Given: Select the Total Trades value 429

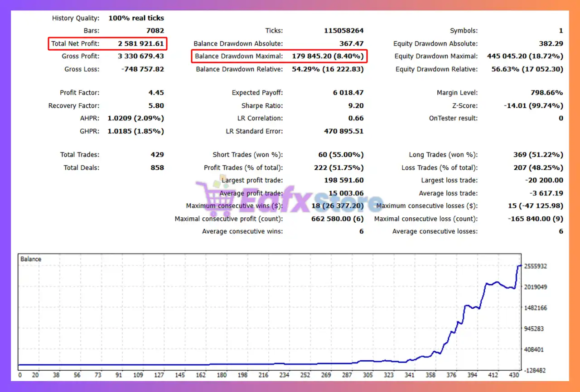Looking at the screenshot, I should pos(157,155).
